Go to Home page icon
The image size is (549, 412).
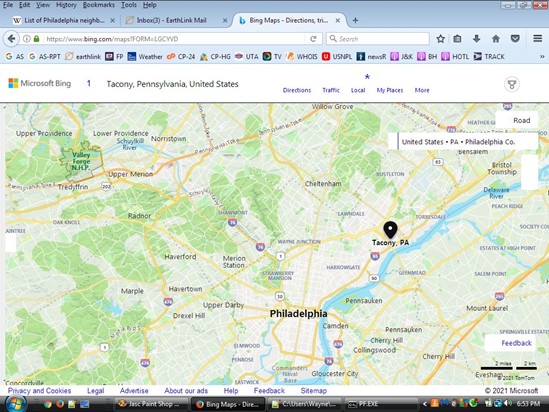[x=495, y=39]
